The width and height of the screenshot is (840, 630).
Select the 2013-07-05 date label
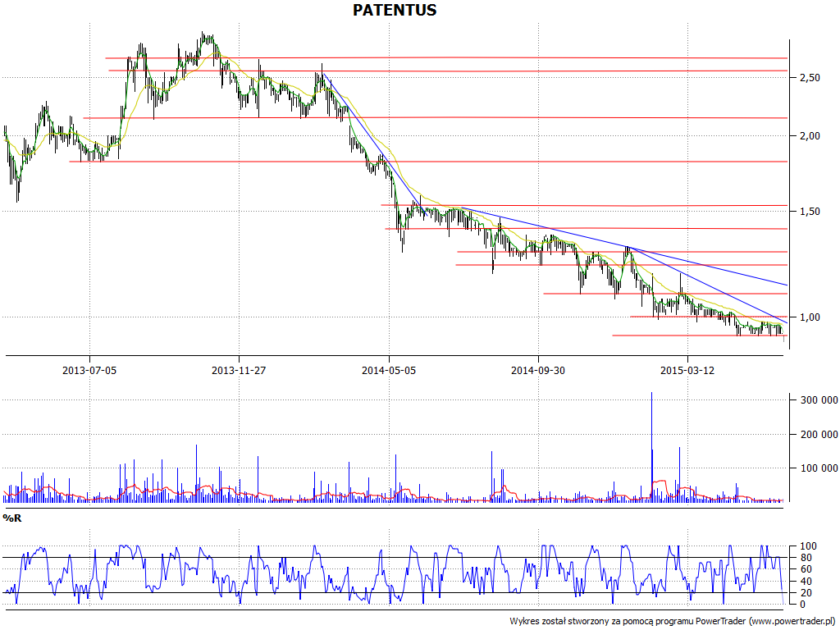pos(89,370)
